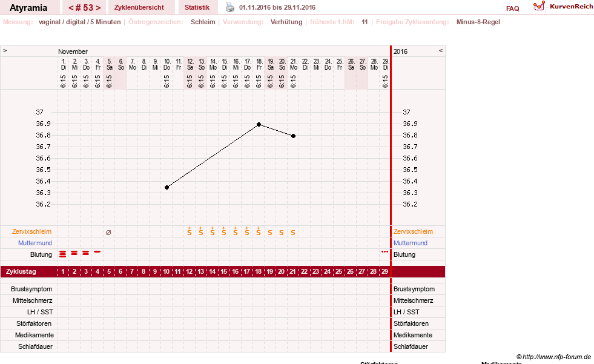Open Zyklenübersicht tab
Viewport: 594px width, 364px height.
139,7
